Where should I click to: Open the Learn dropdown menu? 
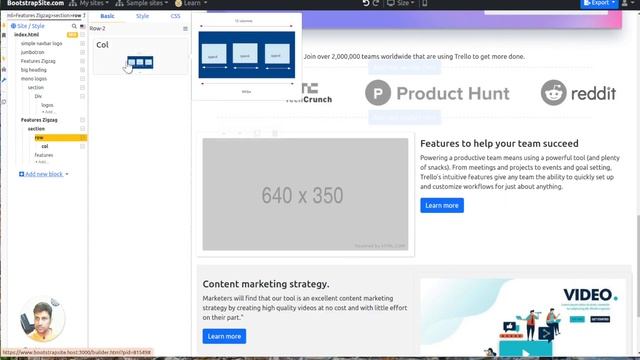[191, 3]
